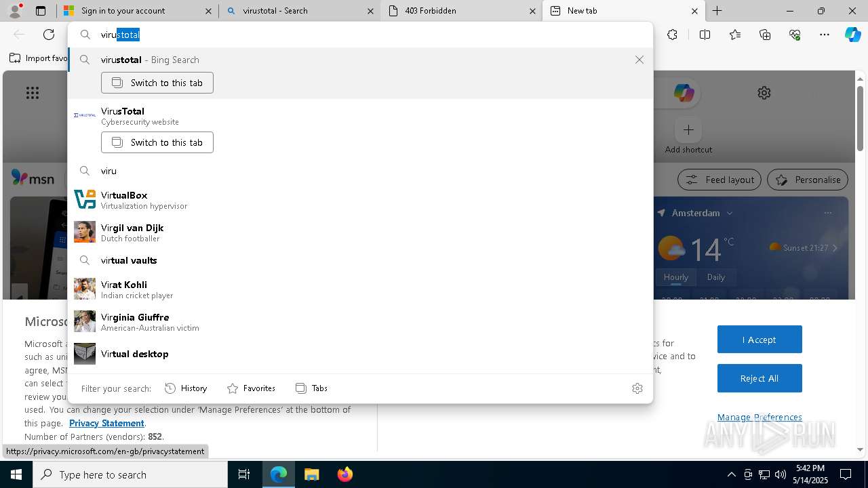Switch to the 403 Forbidden tab
868x488 pixels.
pos(461,11)
